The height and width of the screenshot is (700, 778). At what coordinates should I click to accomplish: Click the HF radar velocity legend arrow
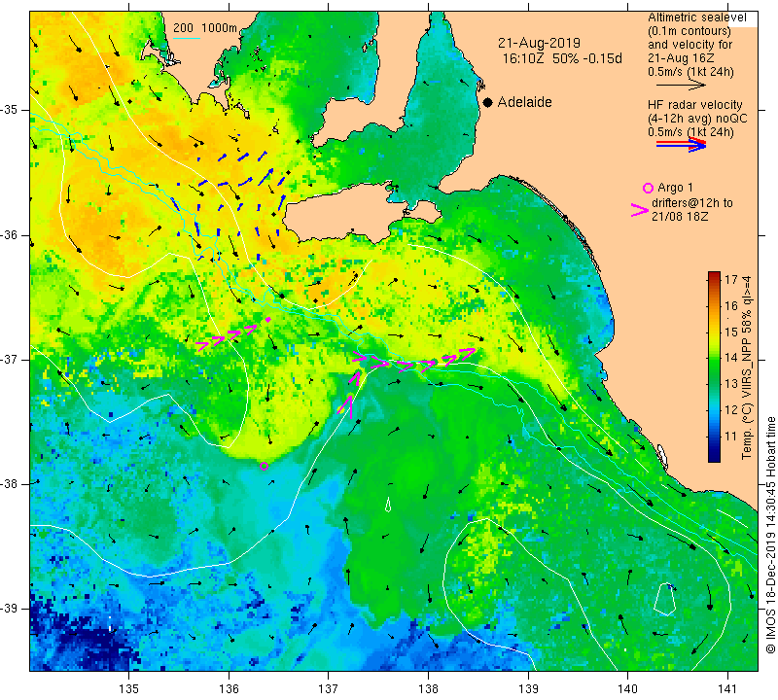(x=681, y=144)
